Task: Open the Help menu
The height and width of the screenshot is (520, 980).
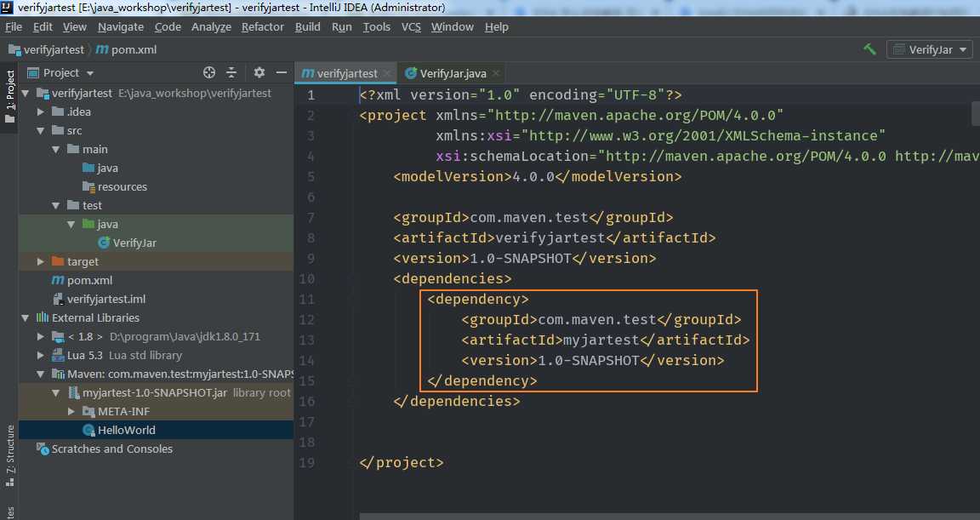Action: point(496,27)
